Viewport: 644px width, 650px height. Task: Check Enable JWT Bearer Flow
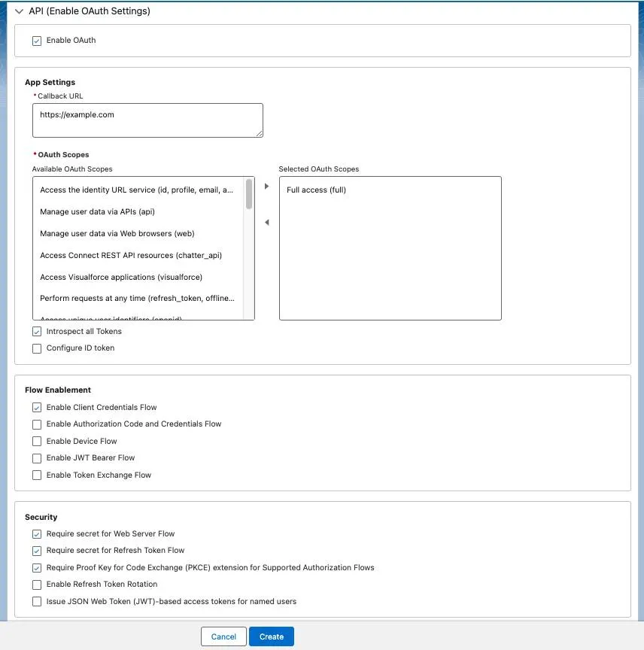[x=37, y=458]
